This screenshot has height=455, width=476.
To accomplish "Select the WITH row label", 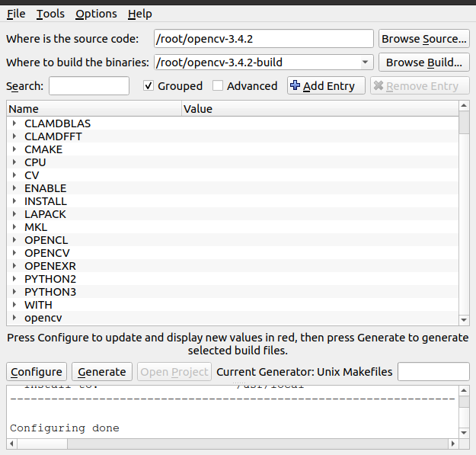I will point(38,305).
